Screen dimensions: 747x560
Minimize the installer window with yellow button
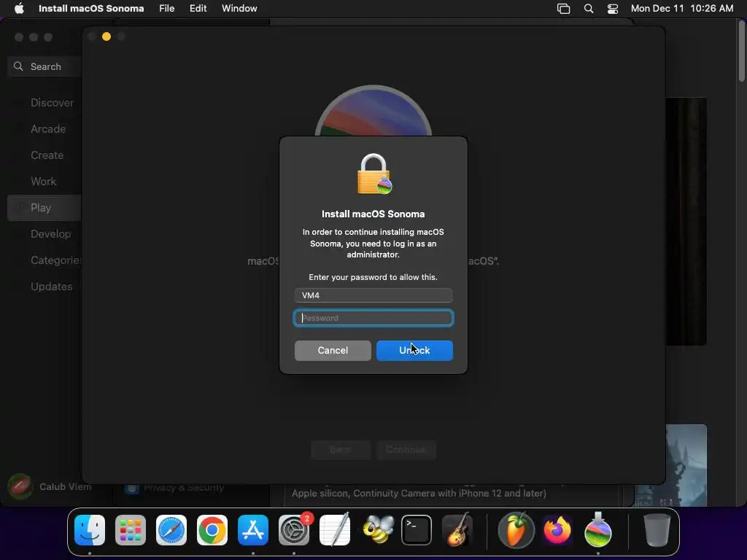point(107,36)
